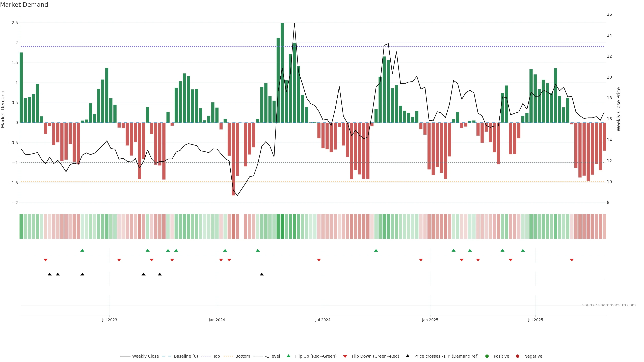644x362 pixels.
Task: Click the green Positive legend dot
Action: [x=487, y=356]
